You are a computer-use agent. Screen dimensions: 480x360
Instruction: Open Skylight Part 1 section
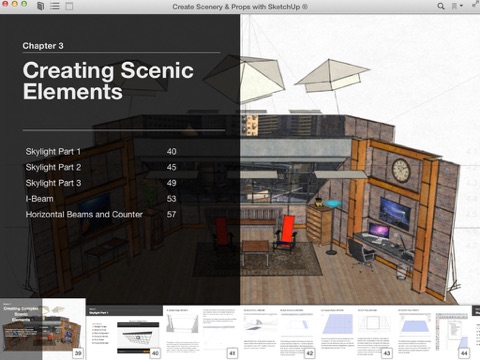[x=53, y=152]
